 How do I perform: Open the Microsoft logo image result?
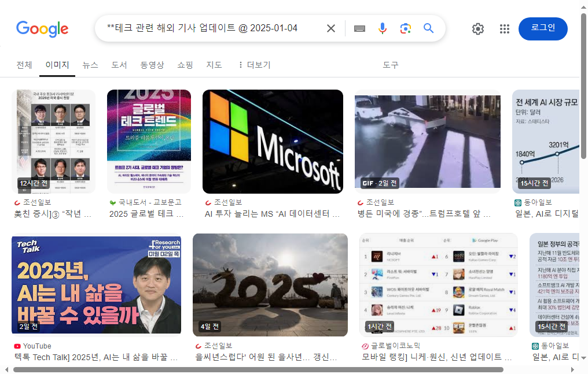(x=273, y=142)
